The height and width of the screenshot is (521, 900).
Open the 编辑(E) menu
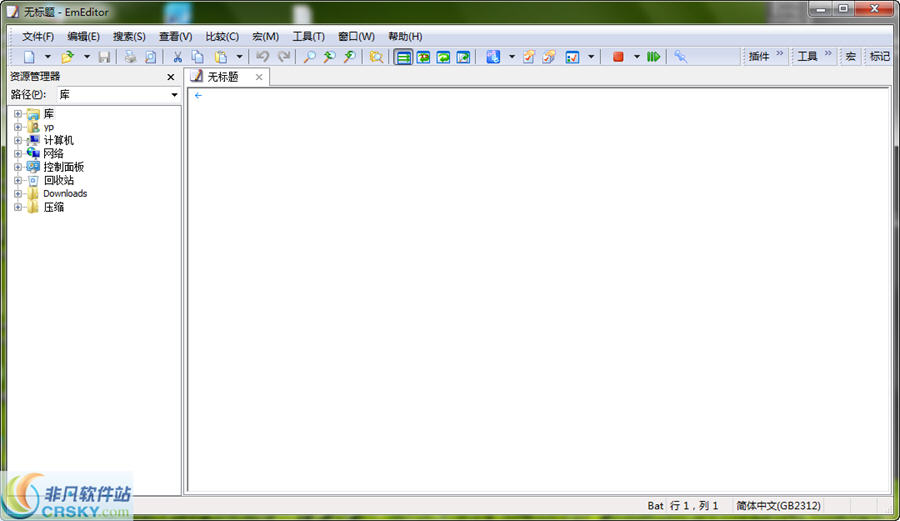coord(83,36)
